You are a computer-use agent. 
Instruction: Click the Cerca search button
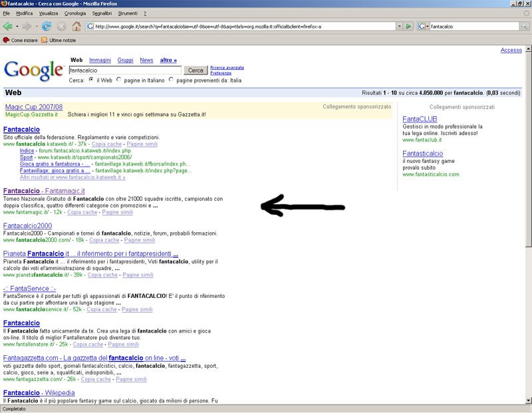pyautogui.click(x=196, y=70)
